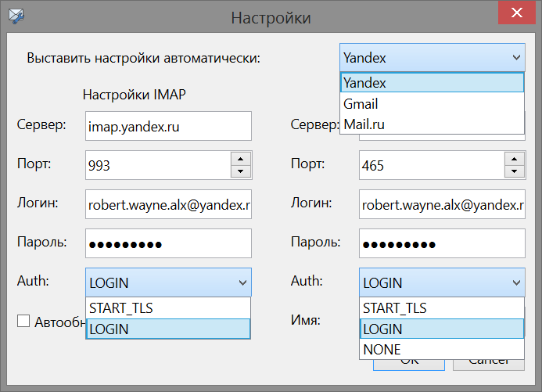Image resolution: width=542 pixels, height=392 pixels.
Task: Open the SMTP Auth dropdown
Action: coord(442,282)
